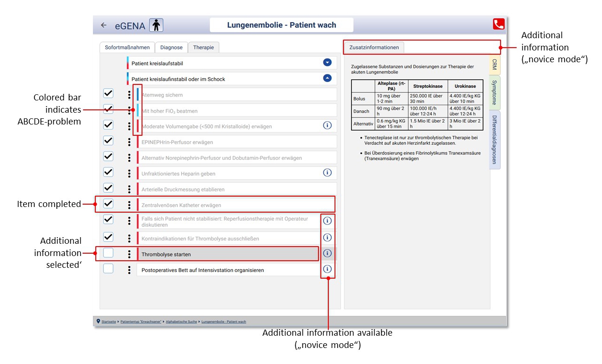Switch to the Therapie tab
The height and width of the screenshot is (364, 602).
click(203, 47)
